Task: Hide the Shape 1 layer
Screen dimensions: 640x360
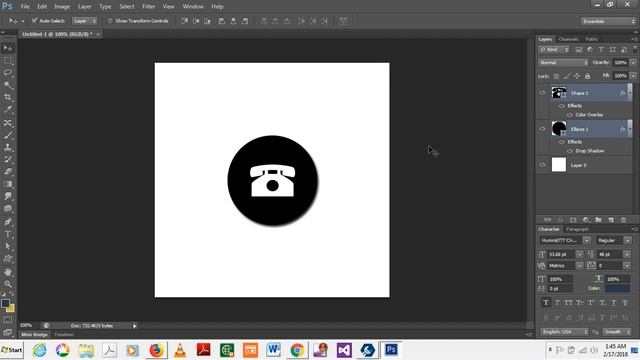Action: click(x=542, y=93)
